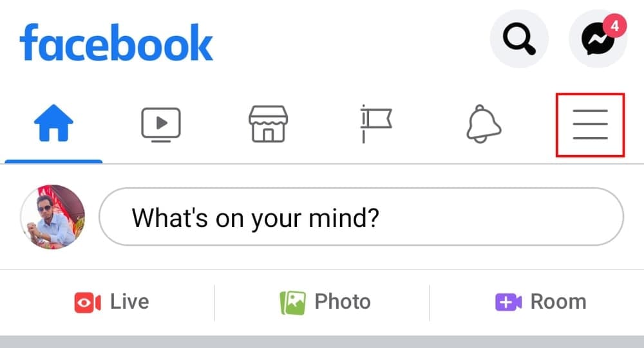Start a Live video broadcast
The height and width of the screenshot is (348, 644).
[x=129, y=302]
